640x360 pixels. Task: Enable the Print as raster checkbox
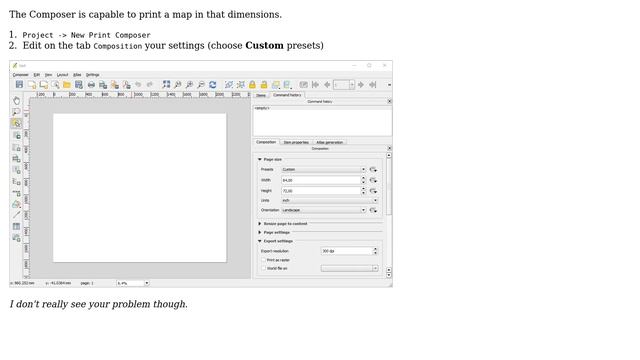pyautogui.click(x=263, y=260)
